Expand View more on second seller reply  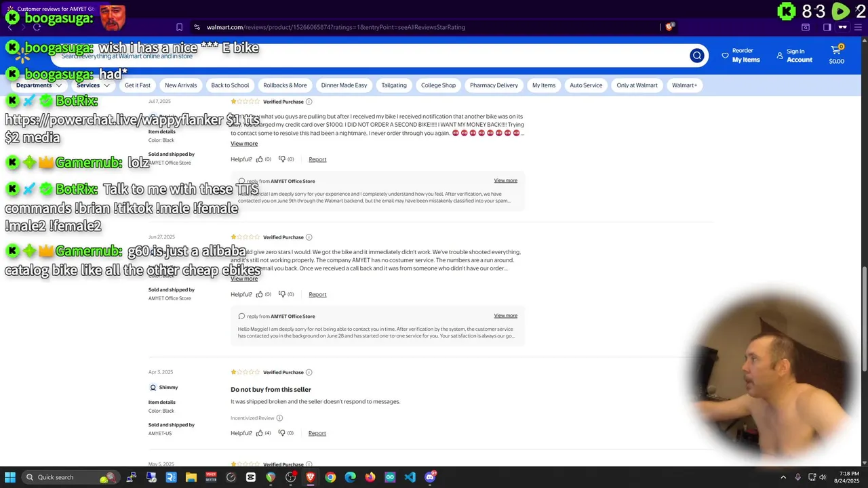[506, 316]
